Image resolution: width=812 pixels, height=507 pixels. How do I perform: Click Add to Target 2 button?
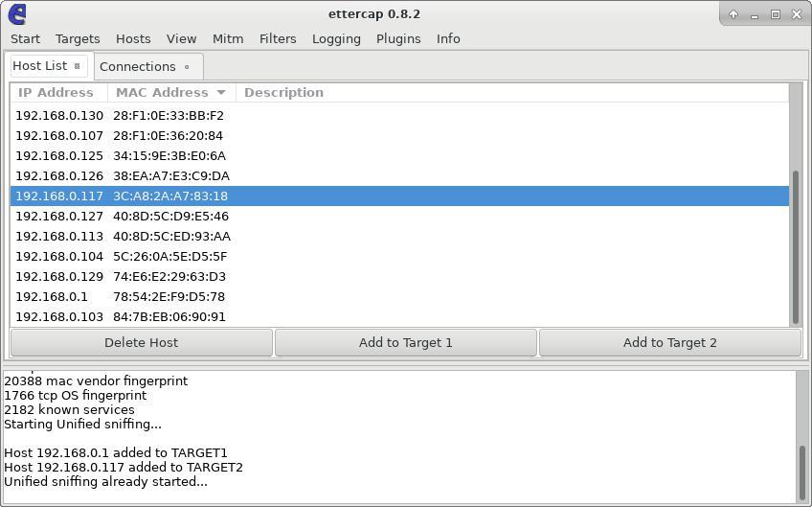coord(670,343)
